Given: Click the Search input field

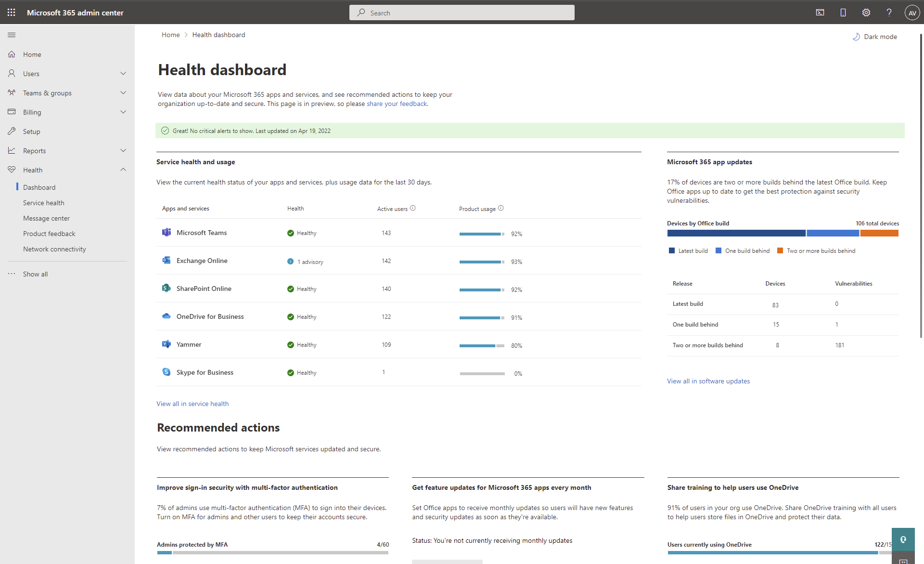Looking at the screenshot, I should point(462,13).
